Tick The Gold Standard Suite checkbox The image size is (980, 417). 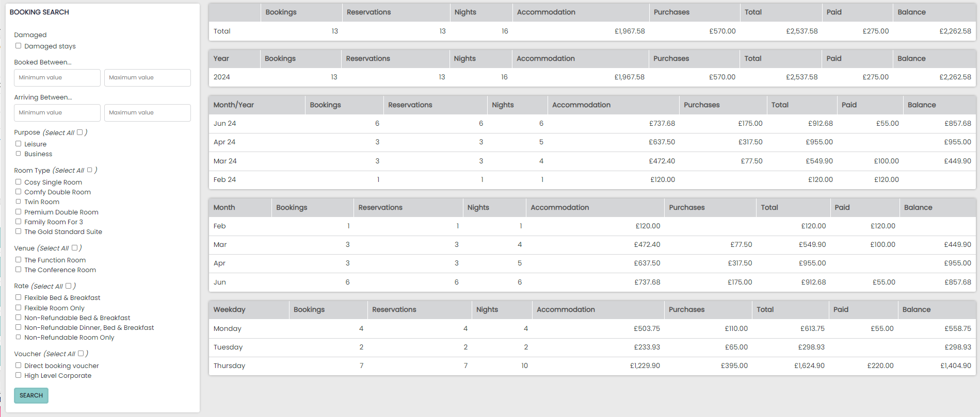click(x=19, y=231)
